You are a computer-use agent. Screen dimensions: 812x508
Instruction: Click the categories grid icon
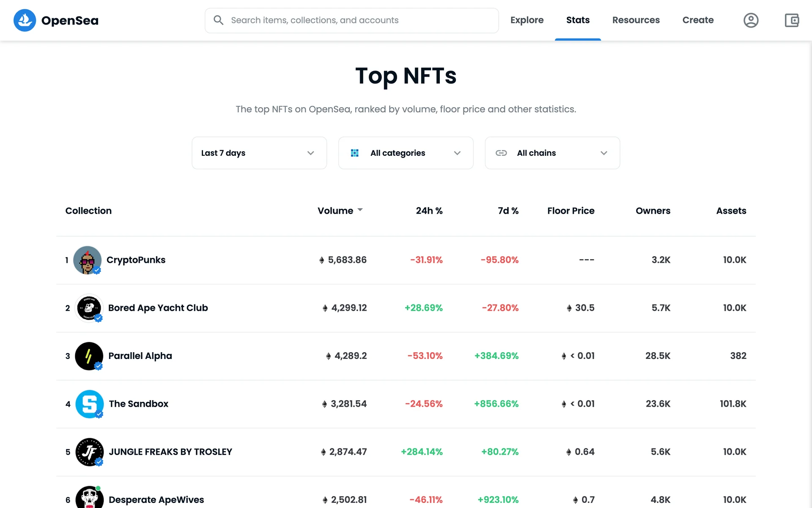(x=355, y=153)
